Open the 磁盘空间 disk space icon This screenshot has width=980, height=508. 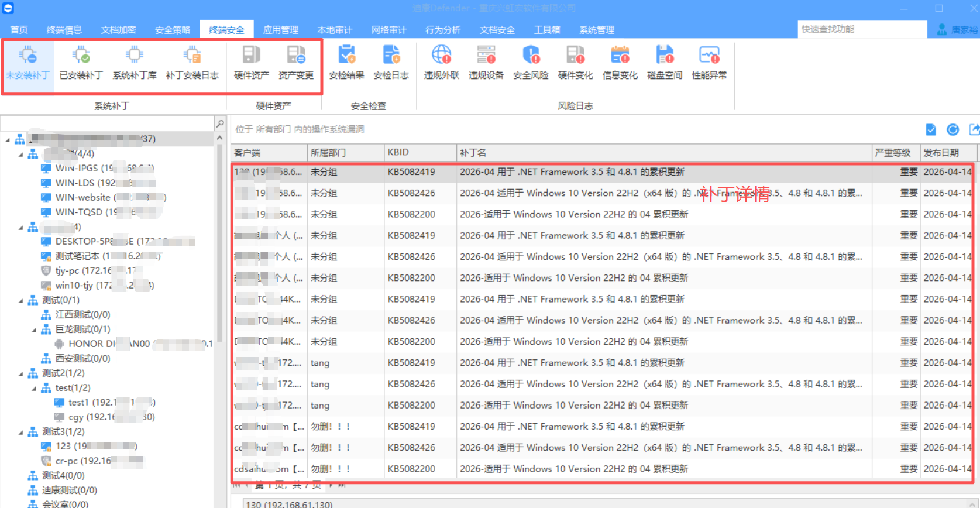point(665,63)
